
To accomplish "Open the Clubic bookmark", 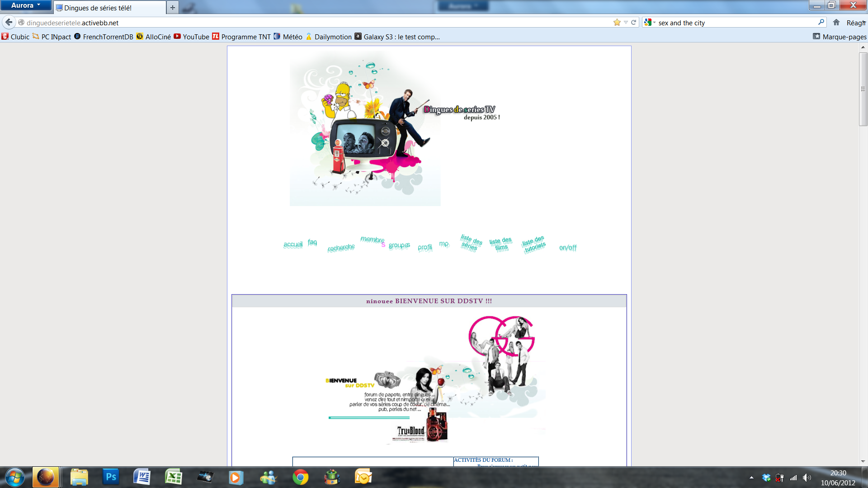I will click(x=16, y=37).
